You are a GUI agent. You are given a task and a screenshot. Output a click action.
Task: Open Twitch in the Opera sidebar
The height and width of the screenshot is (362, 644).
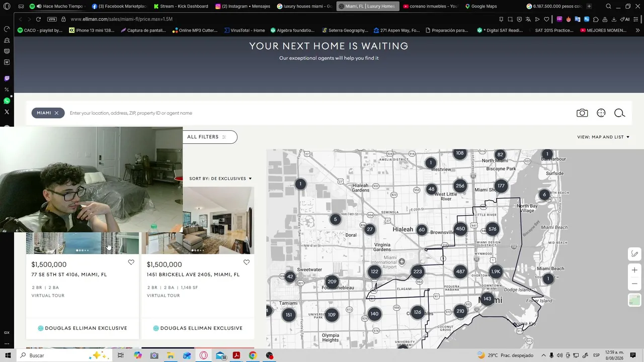tap(7, 78)
